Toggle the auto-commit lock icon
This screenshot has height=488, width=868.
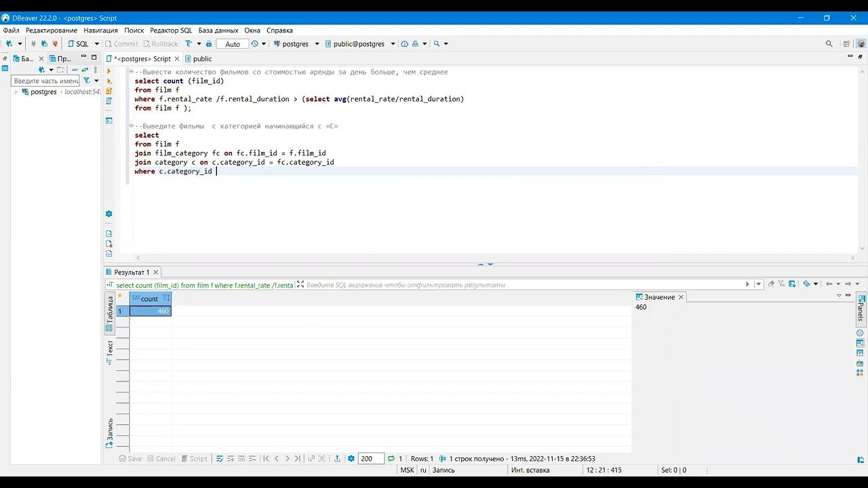pos(209,44)
